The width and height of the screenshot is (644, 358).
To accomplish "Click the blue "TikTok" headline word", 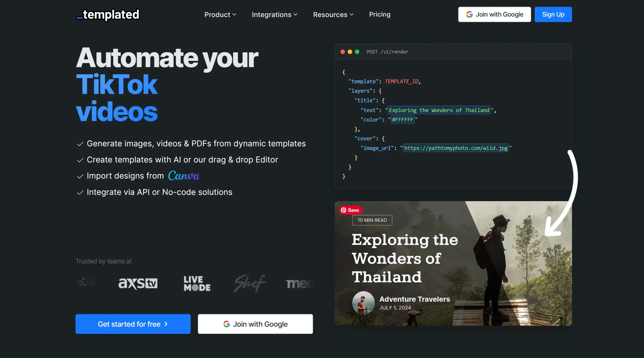I will point(117,85).
